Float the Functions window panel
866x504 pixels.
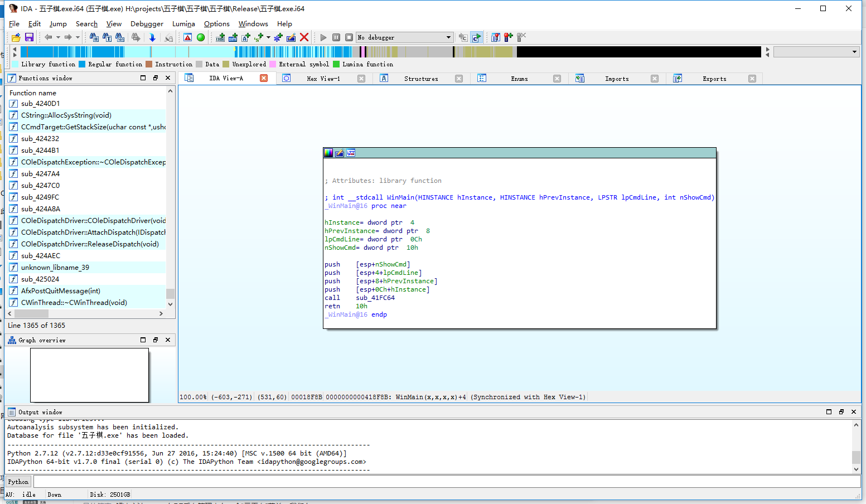click(x=156, y=78)
